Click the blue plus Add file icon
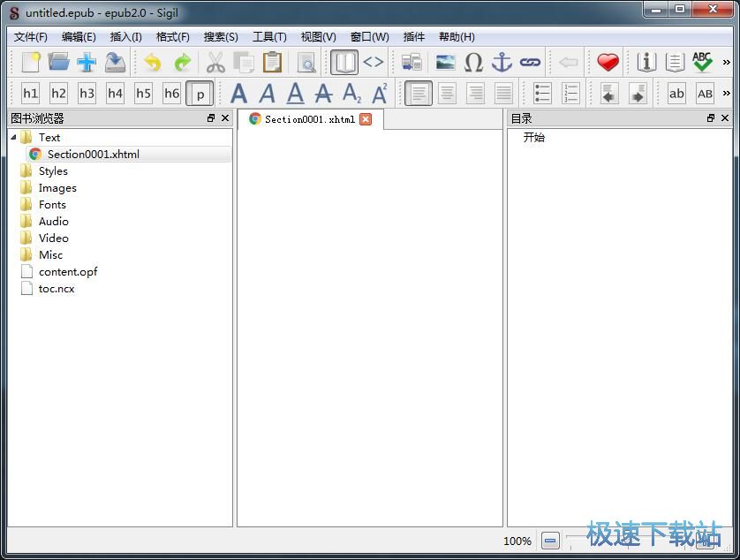Image resolution: width=740 pixels, height=560 pixels. pos(87,62)
